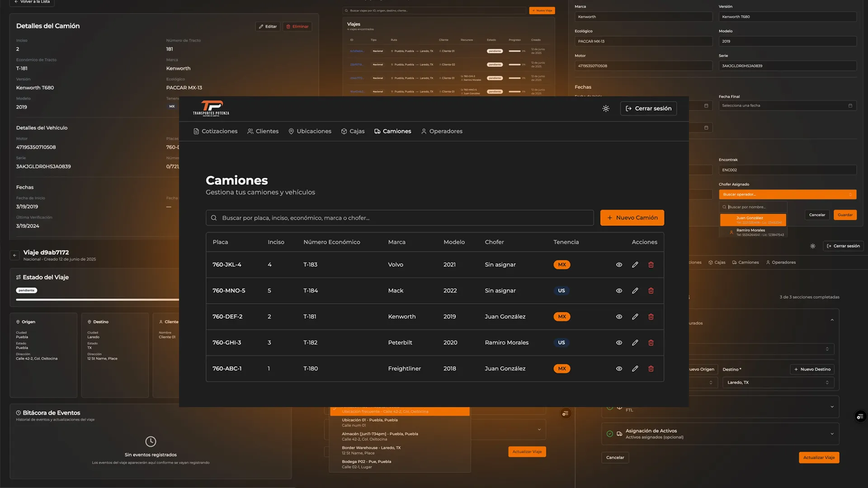Viewport: 868px width, 488px height.
Task: Click the Ubicaciones map pin icon
Action: (291, 131)
